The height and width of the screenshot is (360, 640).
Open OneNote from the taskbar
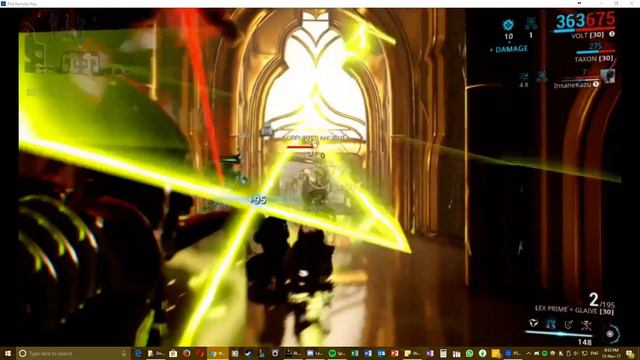coord(430,353)
